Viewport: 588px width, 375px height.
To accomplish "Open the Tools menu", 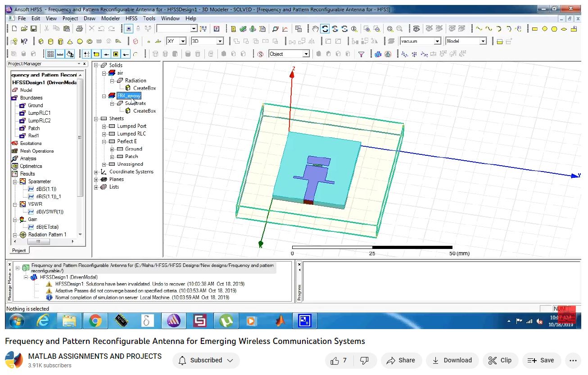I will pos(149,18).
